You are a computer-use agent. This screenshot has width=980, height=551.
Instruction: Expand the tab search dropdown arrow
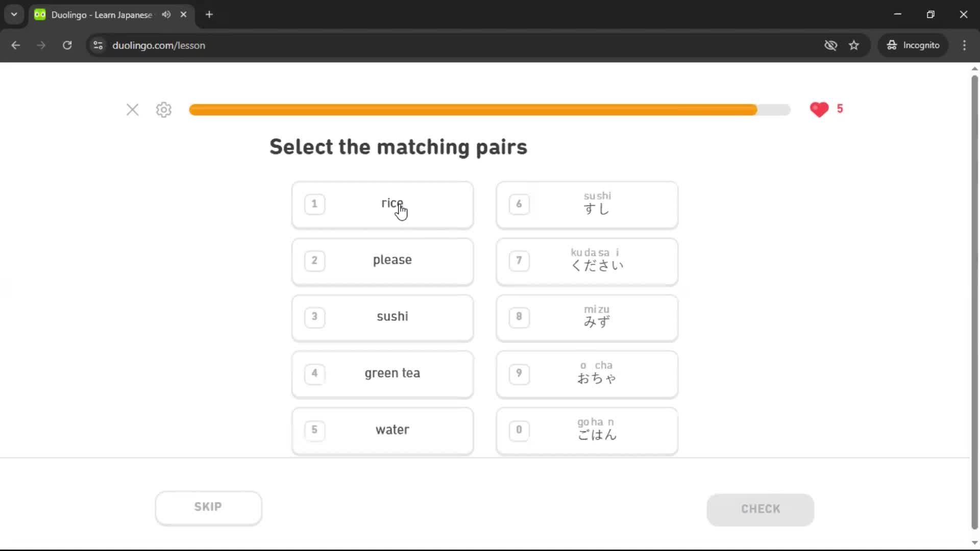point(14,15)
